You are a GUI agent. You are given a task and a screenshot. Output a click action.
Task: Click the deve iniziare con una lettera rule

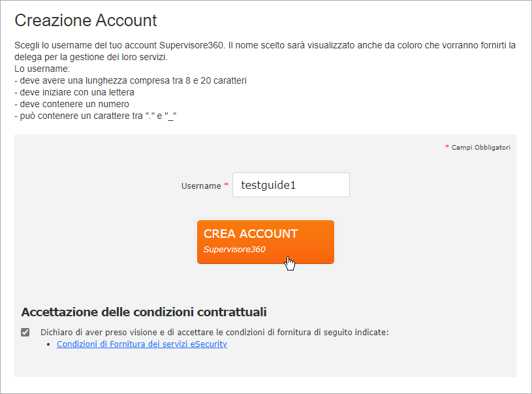[74, 92]
